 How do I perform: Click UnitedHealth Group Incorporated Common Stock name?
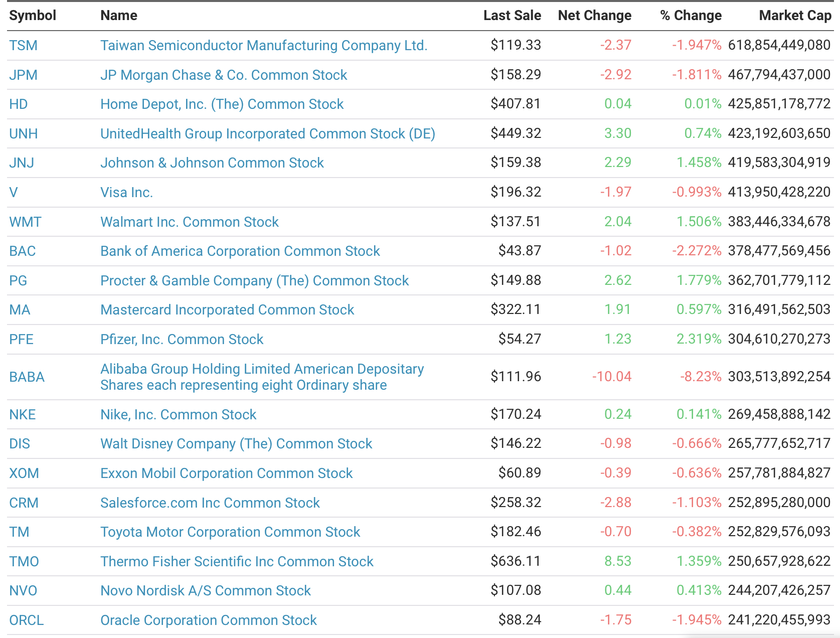tap(268, 134)
